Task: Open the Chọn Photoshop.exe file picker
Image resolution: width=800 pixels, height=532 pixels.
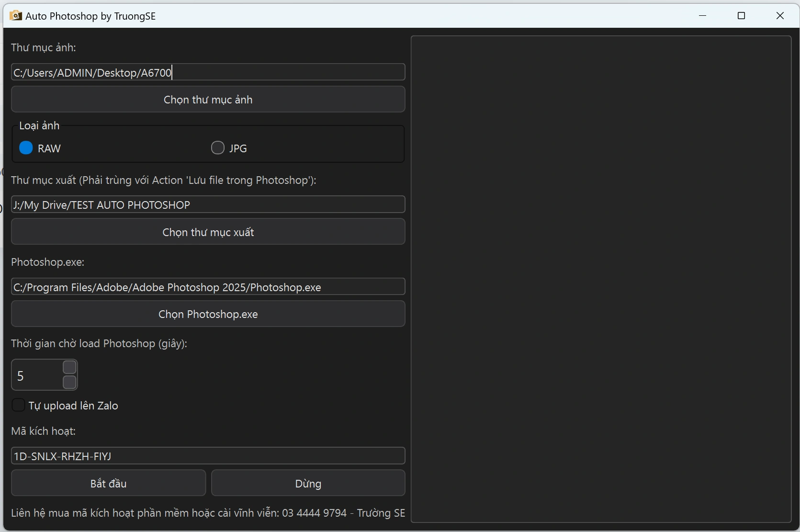Action: click(x=208, y=314)
